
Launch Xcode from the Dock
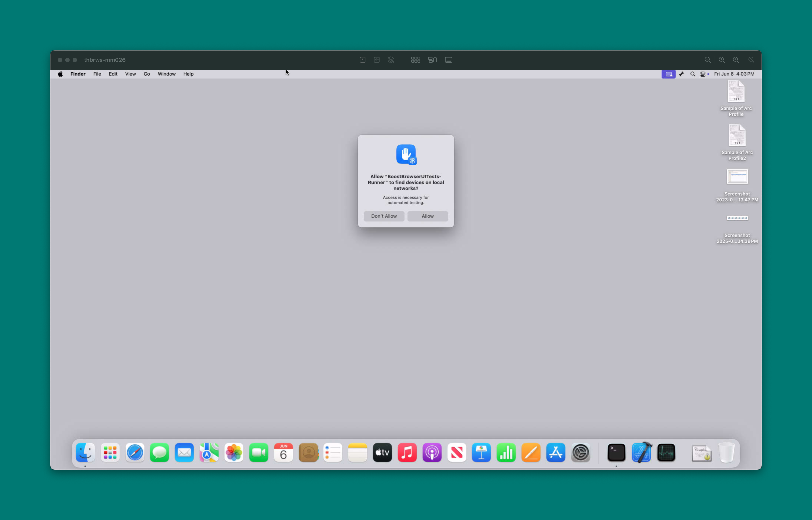(x=641, y=452)
